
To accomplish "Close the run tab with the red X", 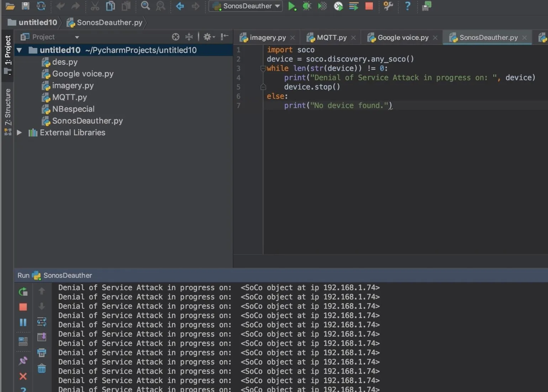I will tap(23, 376).
